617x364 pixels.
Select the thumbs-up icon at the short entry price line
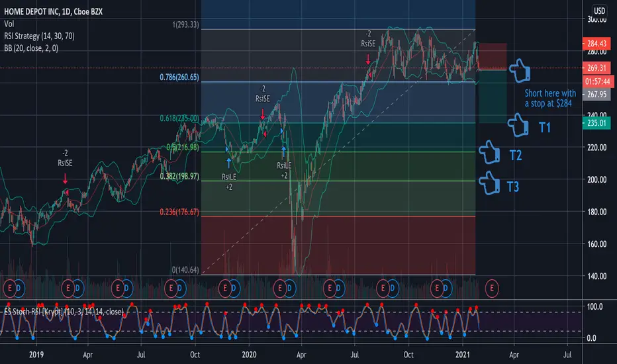(520, 71)
